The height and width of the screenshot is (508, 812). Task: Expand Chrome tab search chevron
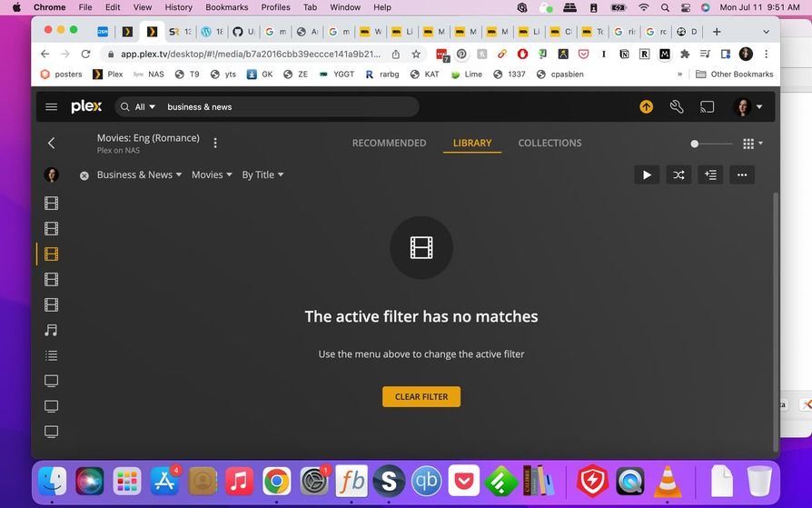766,32
